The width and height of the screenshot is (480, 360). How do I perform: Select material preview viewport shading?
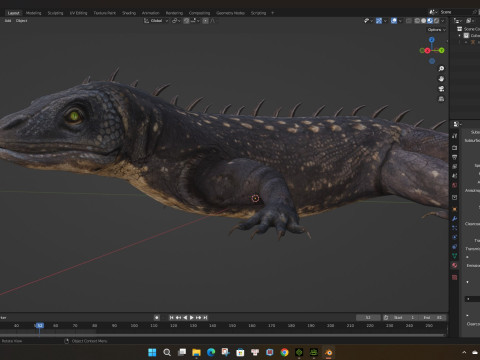[x=430, y=21]
